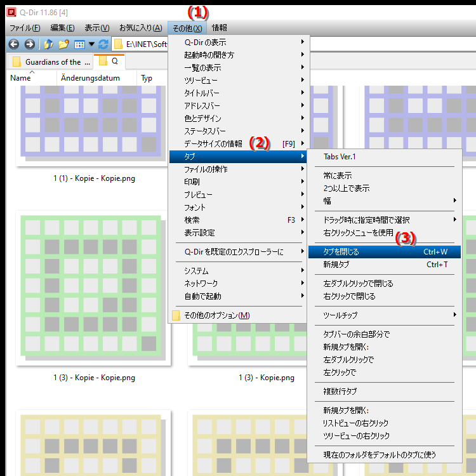The image size is (476, 476).
Task: Expand the アドレスバー submenu
Action: click(238, 105)
